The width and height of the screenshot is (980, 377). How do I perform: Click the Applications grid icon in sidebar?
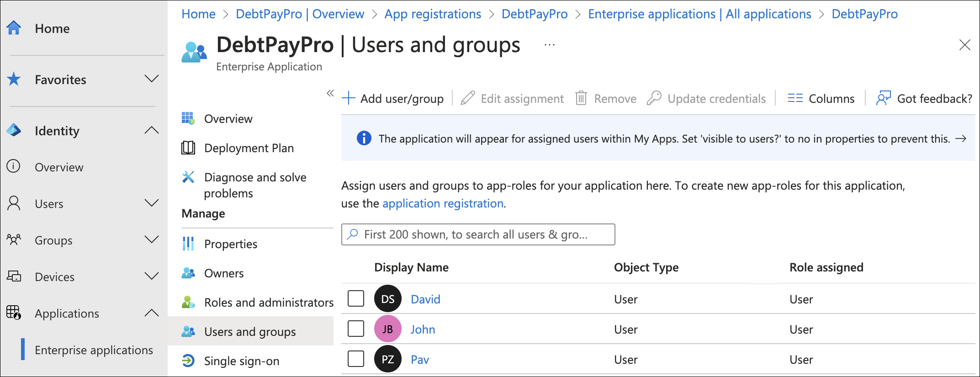(14, 313)
